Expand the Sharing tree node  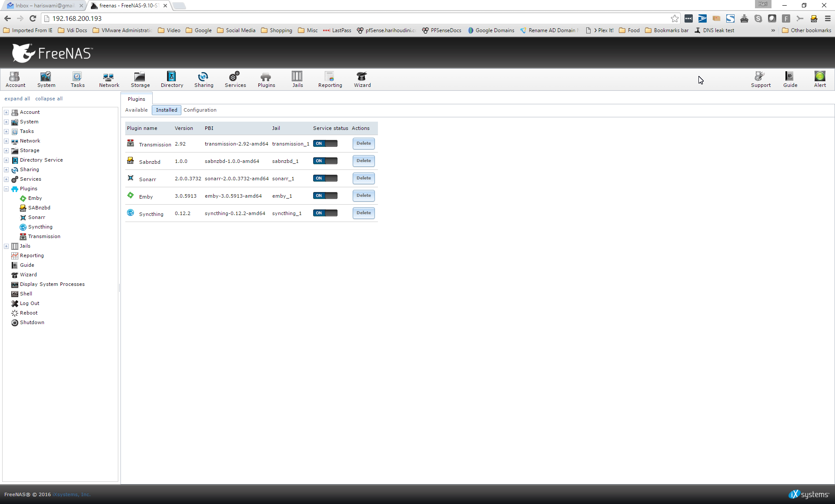coord(7,169)
